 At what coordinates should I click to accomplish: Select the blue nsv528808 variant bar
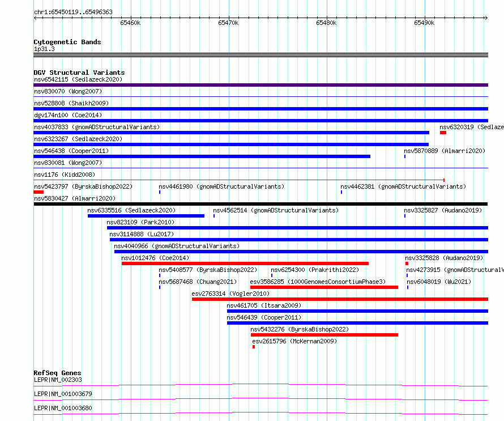[260, 109]
